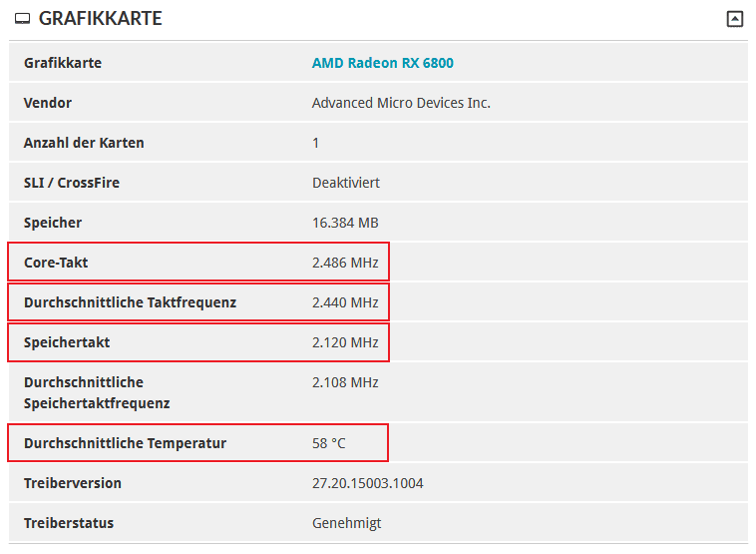Click the Durchschnittliche Taktfrequenz label

130,302
